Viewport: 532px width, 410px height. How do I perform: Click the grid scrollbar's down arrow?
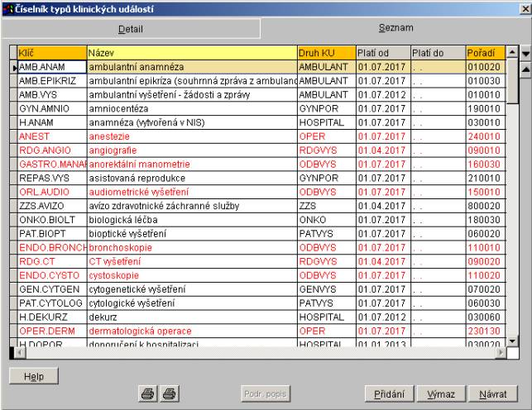pos(512,341)
